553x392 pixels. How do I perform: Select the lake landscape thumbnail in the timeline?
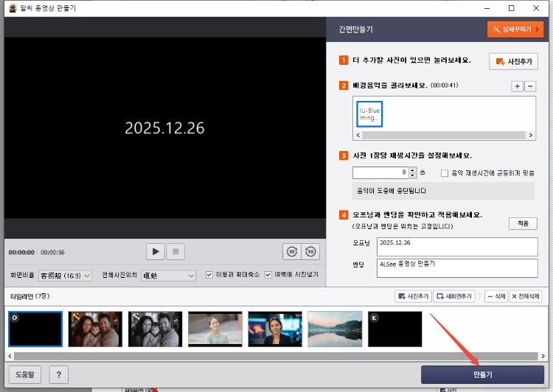[335, 329]
